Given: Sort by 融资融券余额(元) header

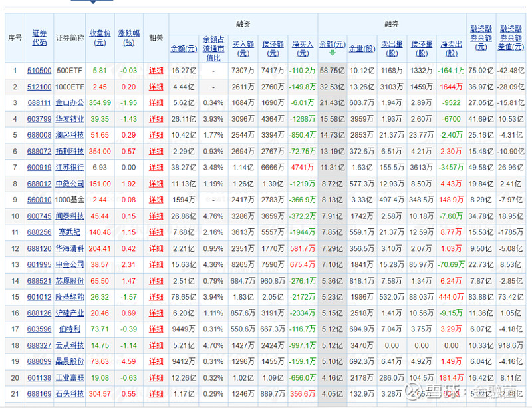Looking at the screenshot, I should tap(481, 38).
